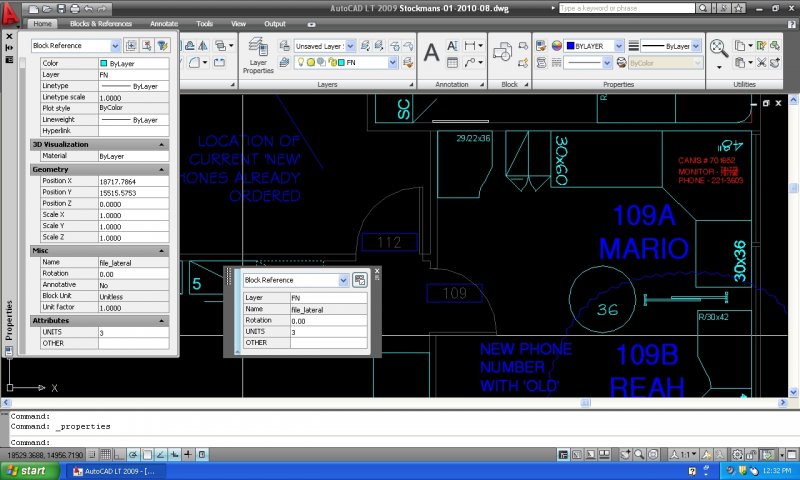800x480 pixels.
Task: Open the ByLayer lineweight dropdown in ribbon
Action: 696,46
